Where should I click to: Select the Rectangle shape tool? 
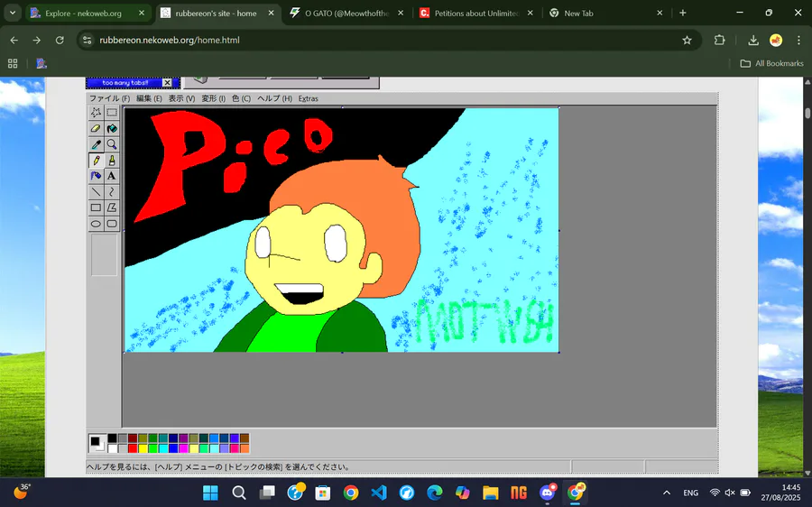click(96, 207)
